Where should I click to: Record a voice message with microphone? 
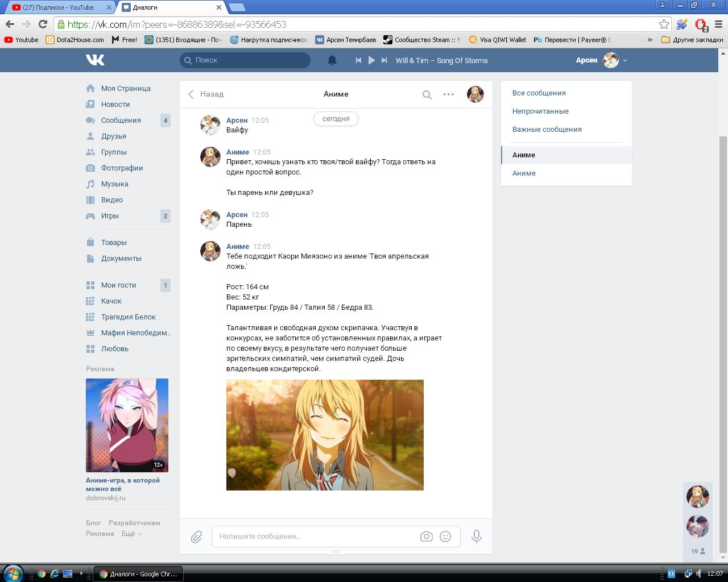477,536
